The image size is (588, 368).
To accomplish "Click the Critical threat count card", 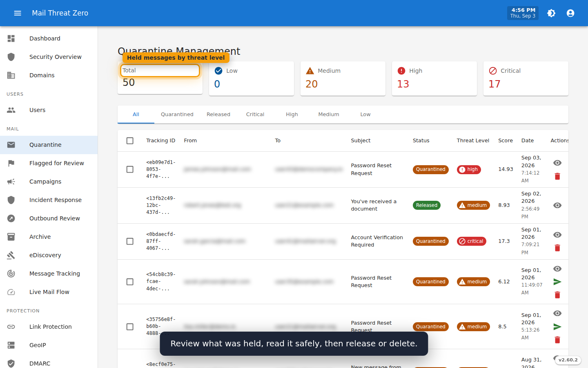I will click(x=526, y=79).
